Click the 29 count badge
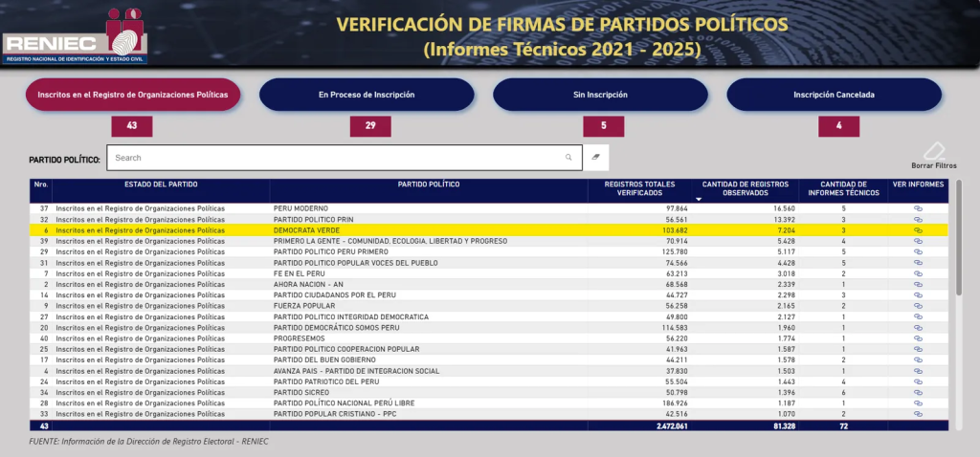This screenshot has height=457, width=980. point(370,126)
